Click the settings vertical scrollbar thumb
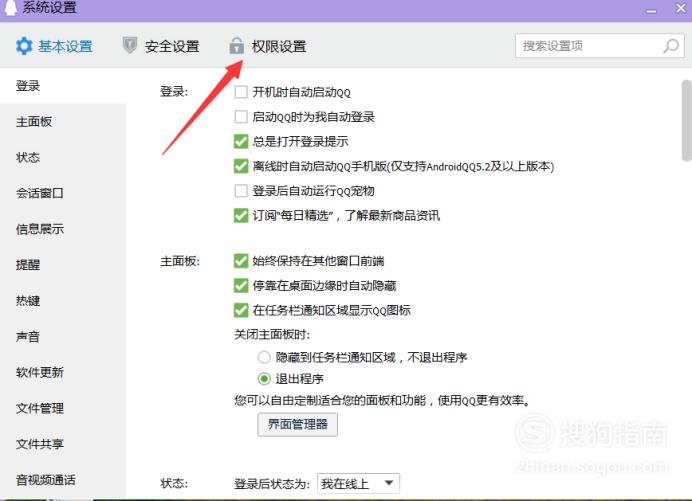Viewport: 692px width, 501px height. pos(686,121)
